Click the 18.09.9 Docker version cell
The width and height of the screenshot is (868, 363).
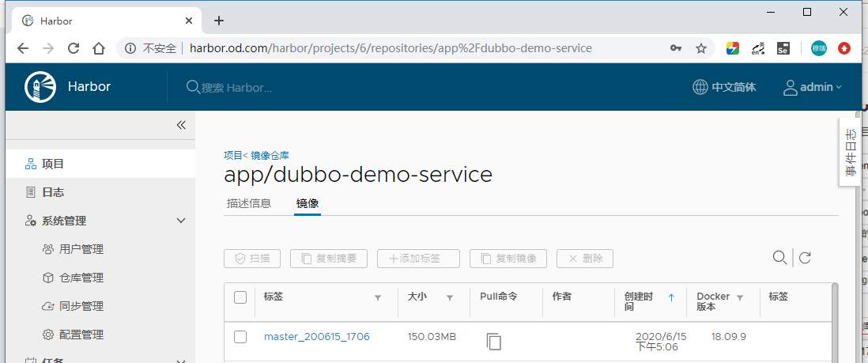coord(729,336)
